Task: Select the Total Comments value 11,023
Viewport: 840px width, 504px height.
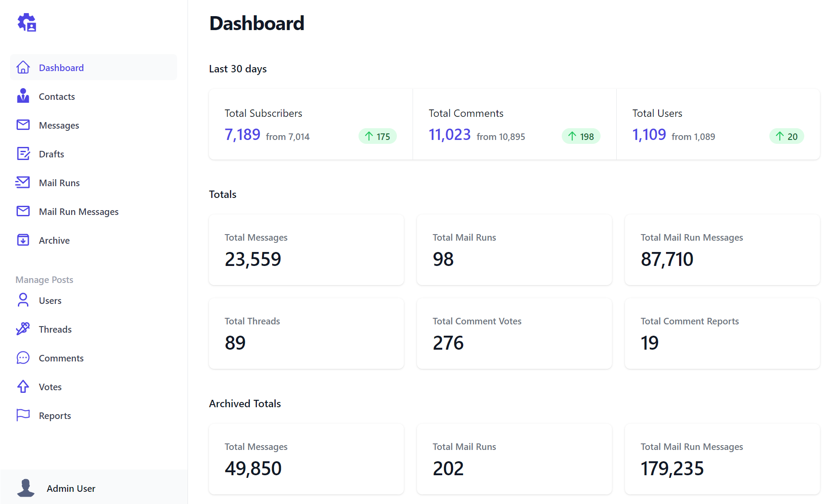Action: pyautogui.click(x=450, y=135)
